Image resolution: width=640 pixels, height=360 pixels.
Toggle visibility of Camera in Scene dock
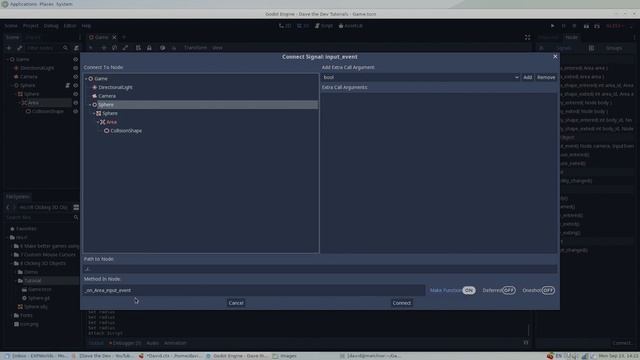tap(76, 76)
